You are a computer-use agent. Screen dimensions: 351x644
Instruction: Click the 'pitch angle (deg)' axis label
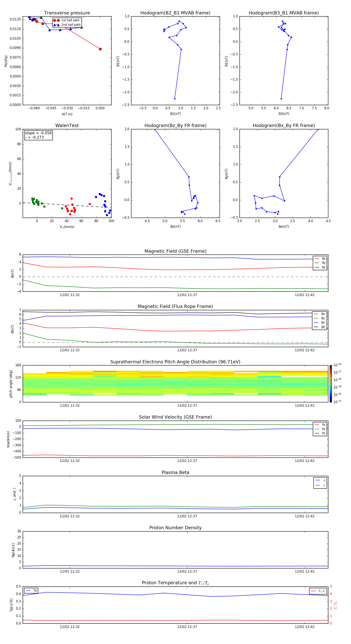pos(11,384)
